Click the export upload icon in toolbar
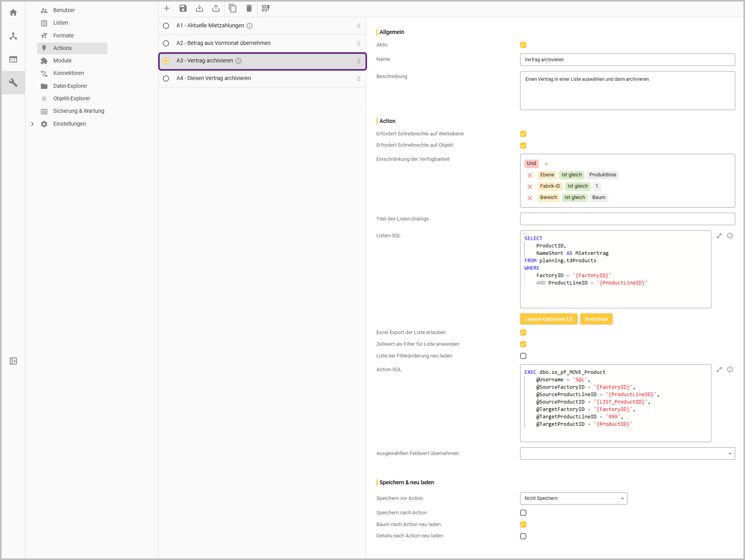The height and width of the screenshot is (560, 745). 216,8
